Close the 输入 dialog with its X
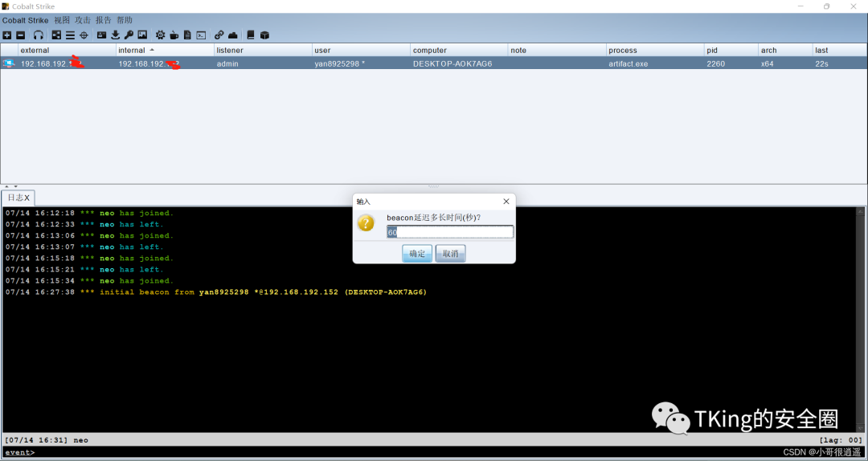This screenshot has width=868, height=461. (x=506, y=202)
